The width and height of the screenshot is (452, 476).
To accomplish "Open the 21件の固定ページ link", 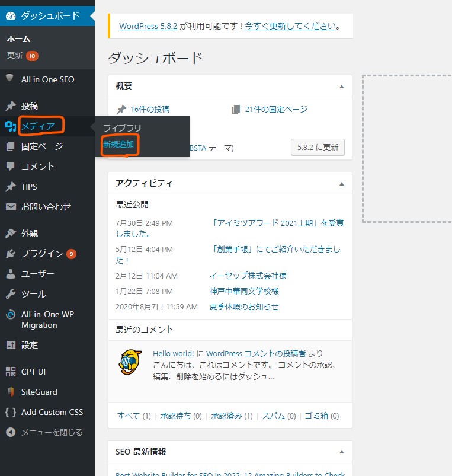I will coord(276,109).
